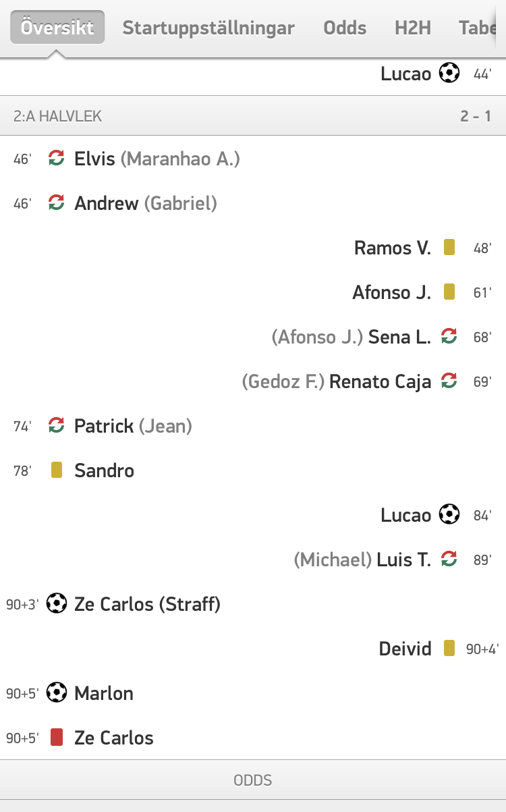Open the Odds tab at top
The width and height of the screenshot is (506, 812).
tap(345, 28)
